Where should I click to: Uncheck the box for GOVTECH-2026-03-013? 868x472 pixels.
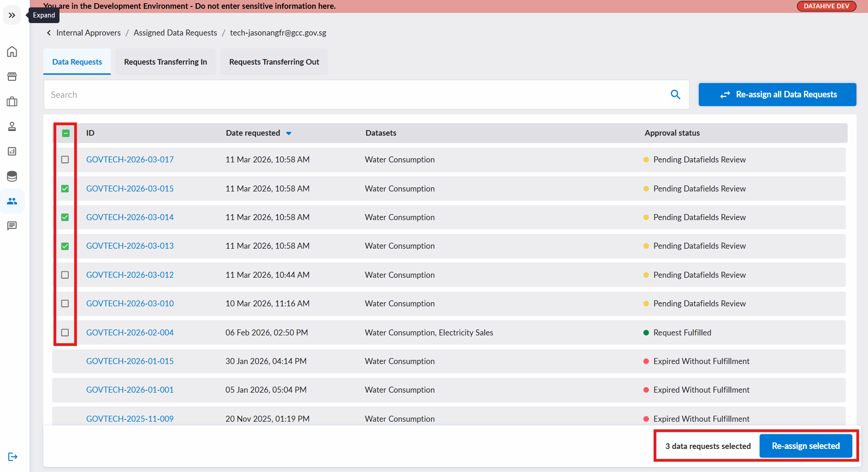[x=65, y=246]
